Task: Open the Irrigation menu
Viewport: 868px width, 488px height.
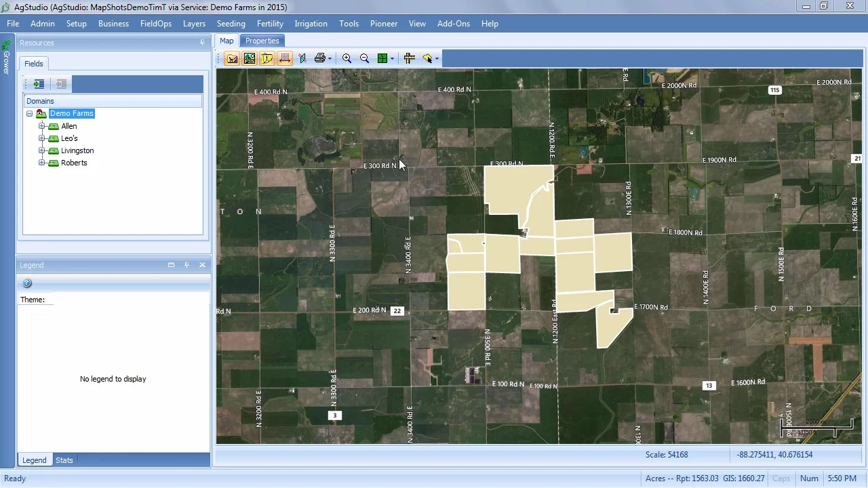Action: click(311, 24)
